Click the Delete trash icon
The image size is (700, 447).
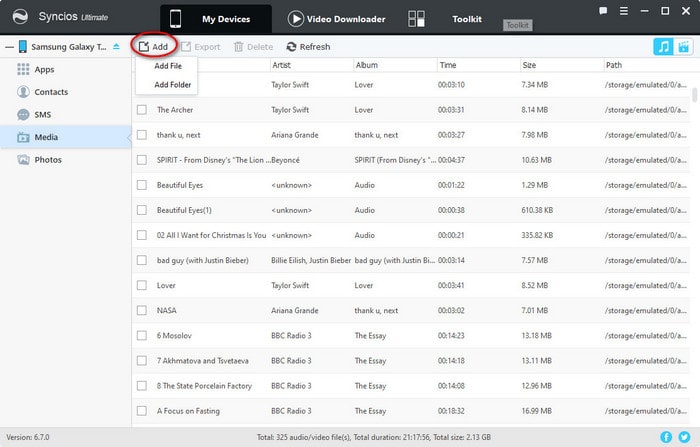coord(238,46)
